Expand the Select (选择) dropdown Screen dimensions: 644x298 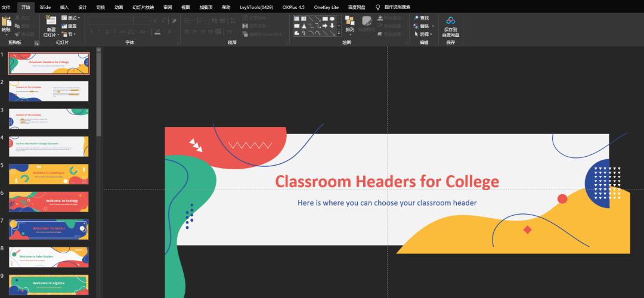pos(431,35)
